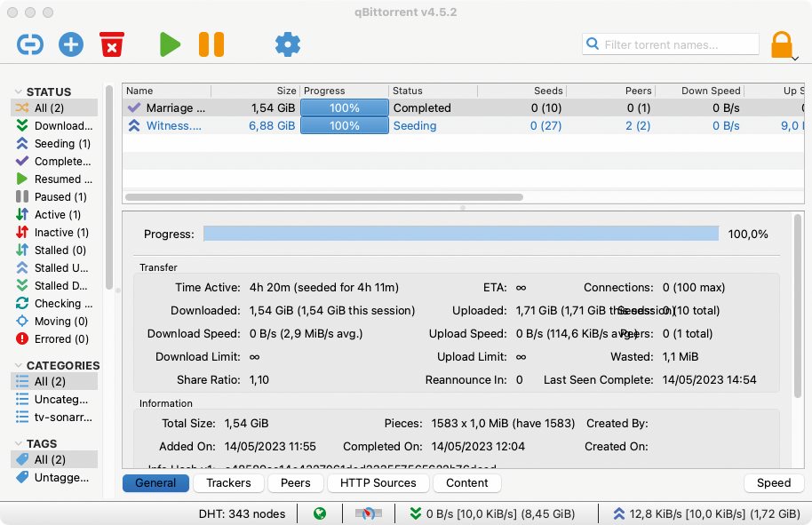Focus the Filter torrent names search field
This screenshot has width=812, height=525.
pos(671,44)
